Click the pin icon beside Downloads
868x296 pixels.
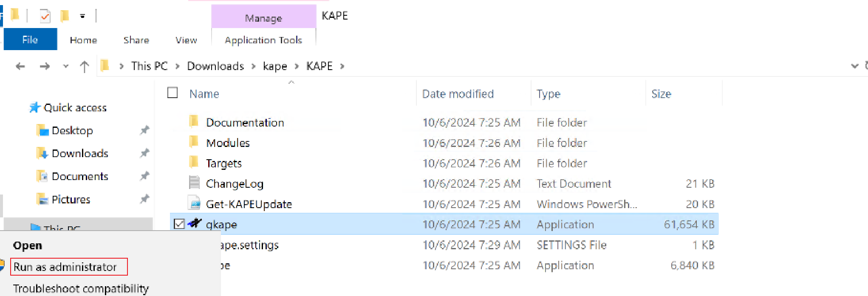[144, 153]
